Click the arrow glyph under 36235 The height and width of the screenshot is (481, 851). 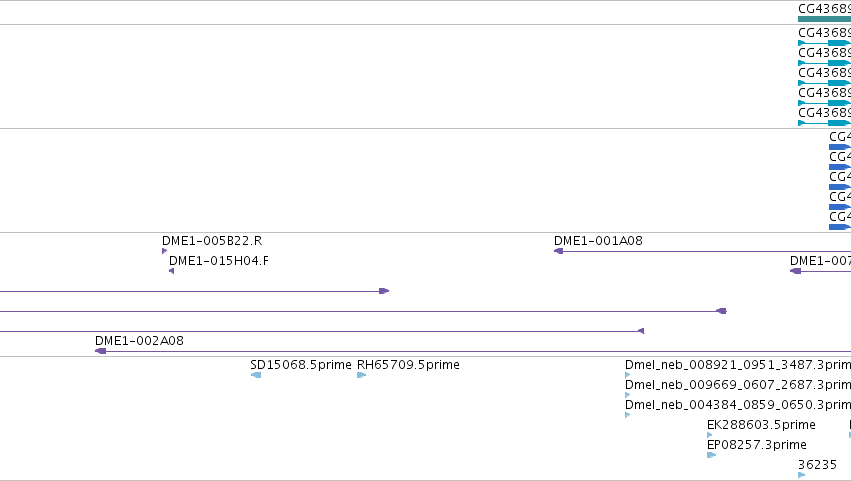(x=801, y=475)
